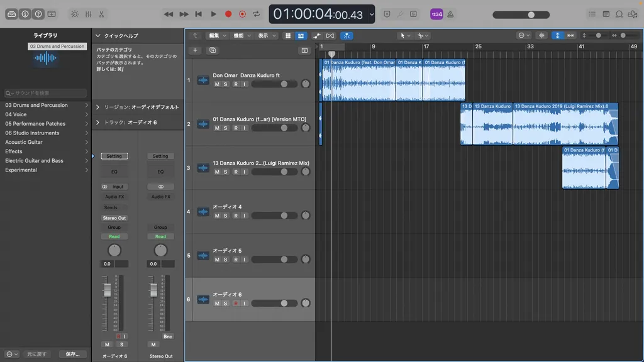Adjust the master volume slider
The height and width of the screenshot is (362, 644).
click(521, 14)
